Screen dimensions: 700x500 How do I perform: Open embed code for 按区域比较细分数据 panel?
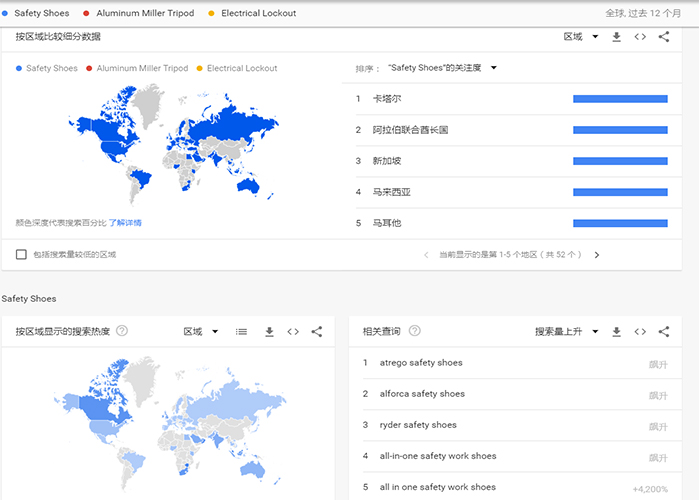[x=640, y=37]
